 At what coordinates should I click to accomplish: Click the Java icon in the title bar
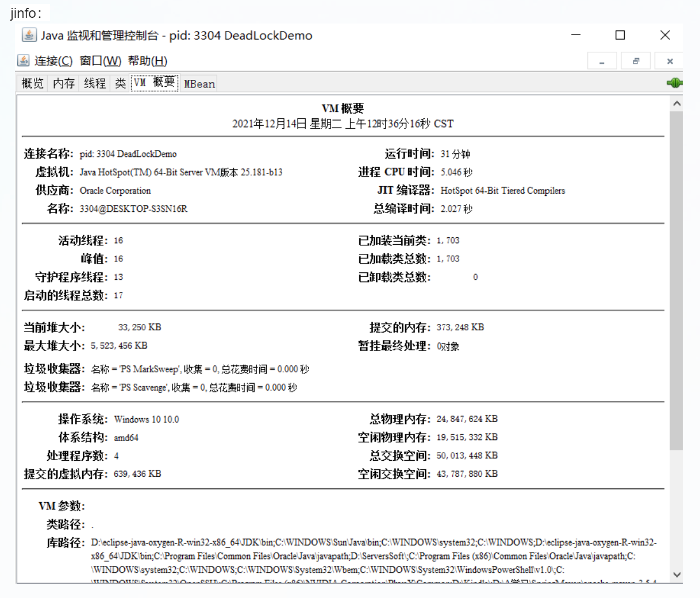click(x=29, y=35)
